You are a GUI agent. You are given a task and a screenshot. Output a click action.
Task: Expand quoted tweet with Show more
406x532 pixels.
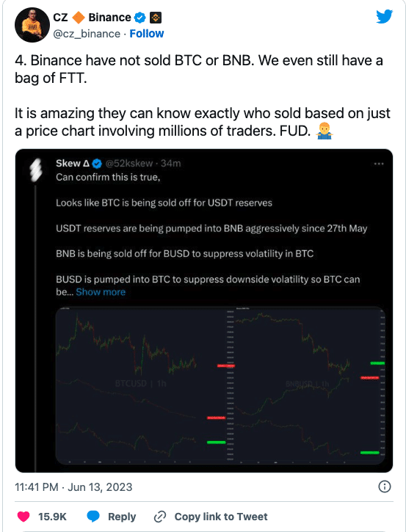[101, 292]
